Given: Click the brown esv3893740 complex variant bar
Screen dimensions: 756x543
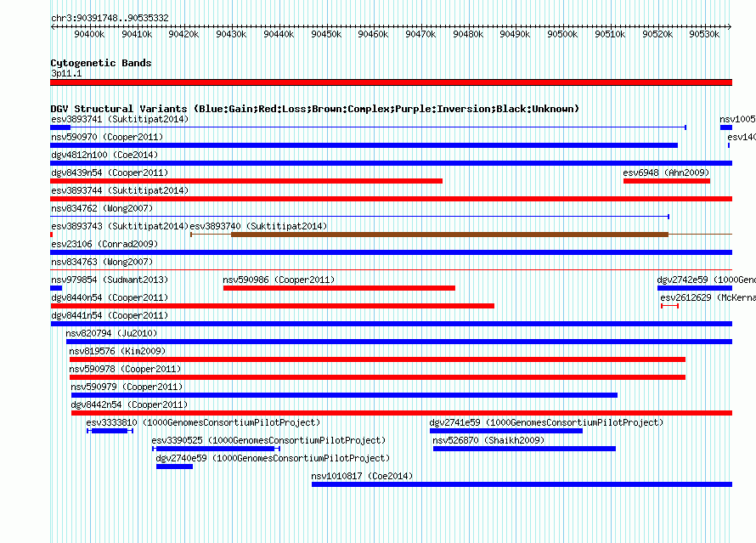Looking at the screenshot, I should [450, 235].
